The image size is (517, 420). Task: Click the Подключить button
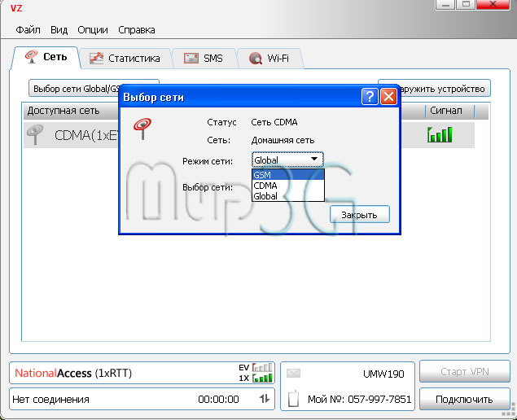465,399
